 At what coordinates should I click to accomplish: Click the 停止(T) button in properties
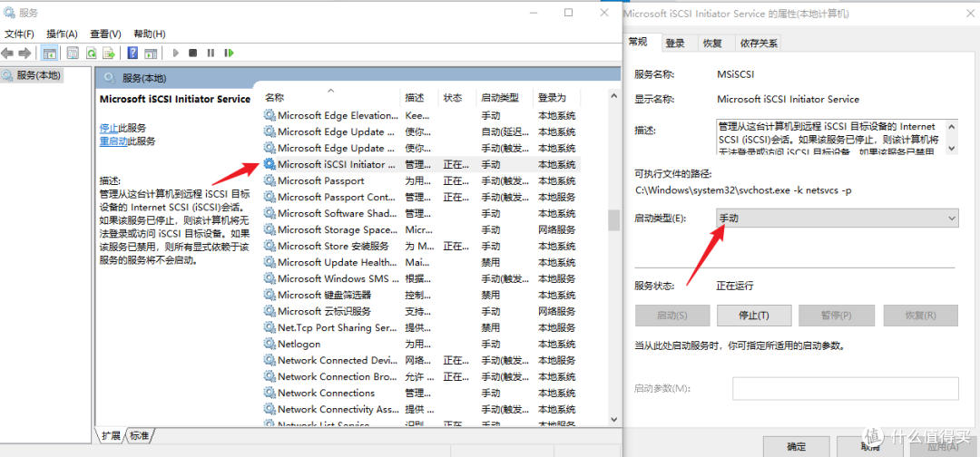(754, 316)
